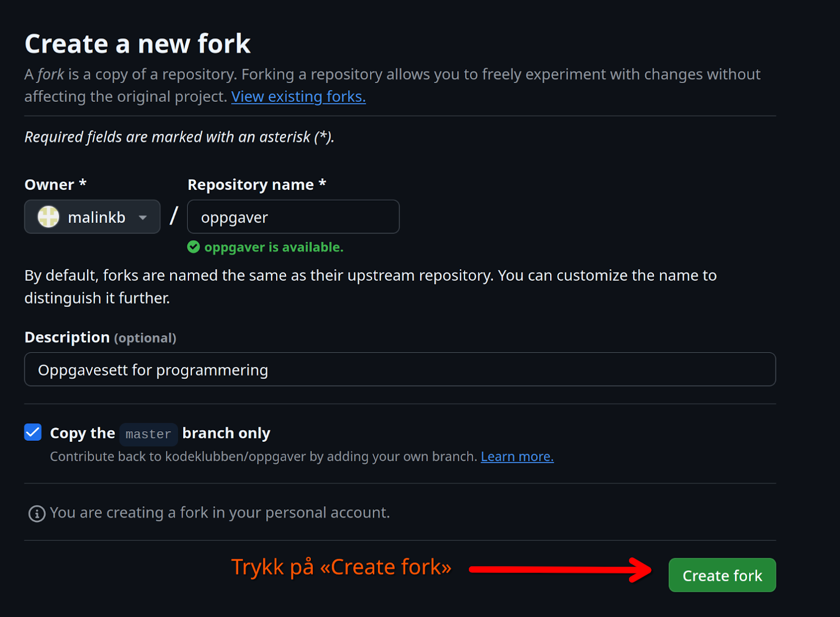Click the master branch name label

tap(149, 434)
